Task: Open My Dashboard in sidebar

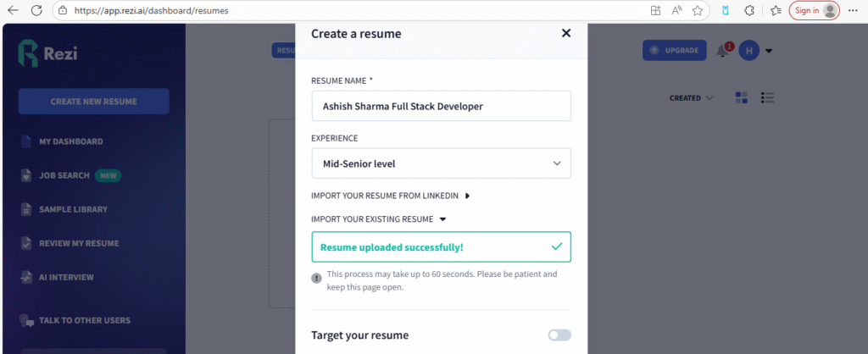Action: (70, 141)
